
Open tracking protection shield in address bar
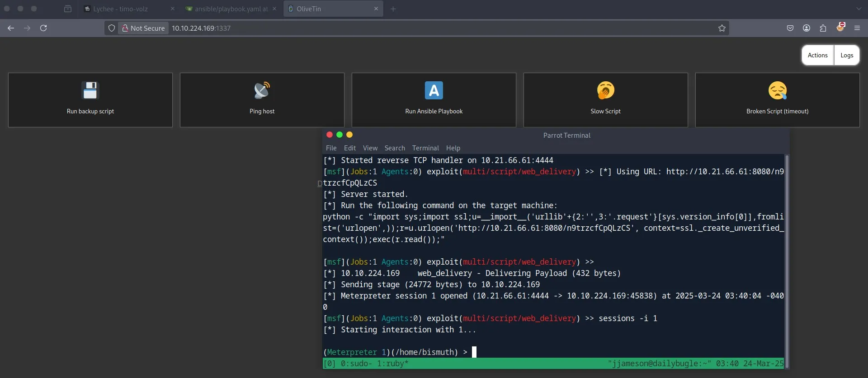(112, 28)
